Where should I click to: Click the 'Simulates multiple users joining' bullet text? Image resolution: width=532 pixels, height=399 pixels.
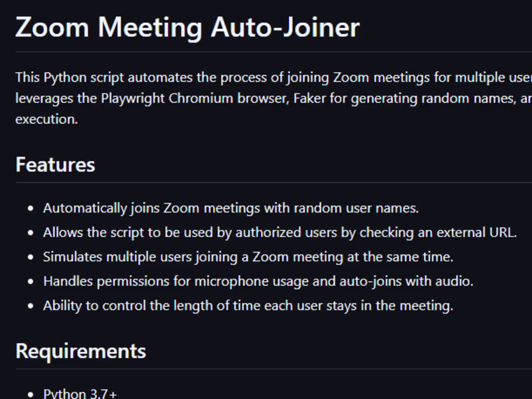click(248, 257)
